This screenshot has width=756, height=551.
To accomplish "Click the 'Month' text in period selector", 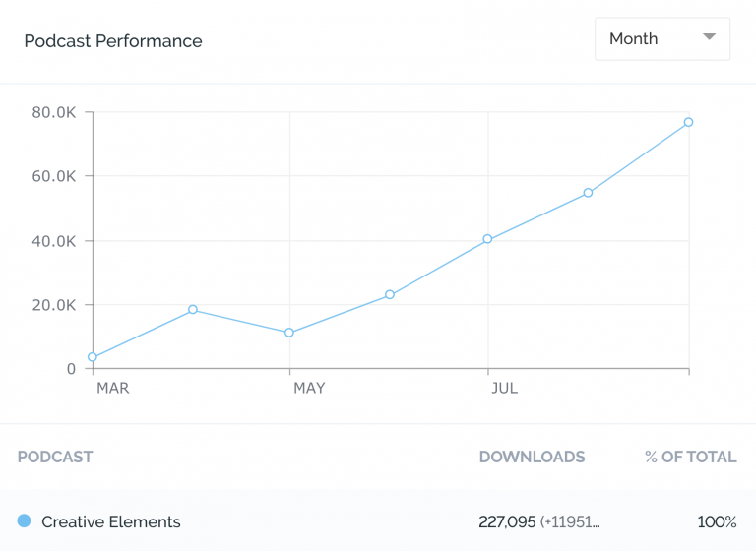I will pos(634,39).
